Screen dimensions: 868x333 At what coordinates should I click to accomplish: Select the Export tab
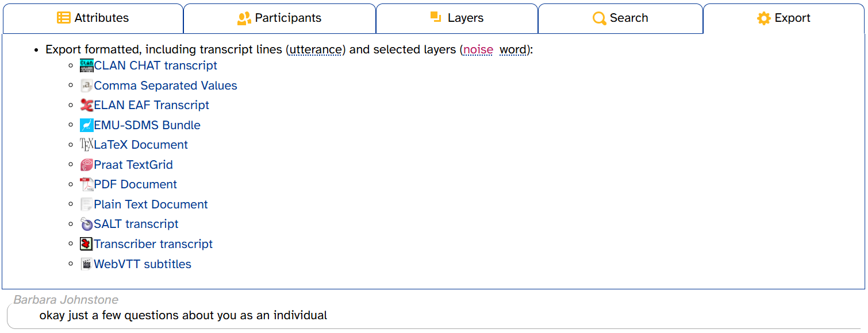[783, 18]
